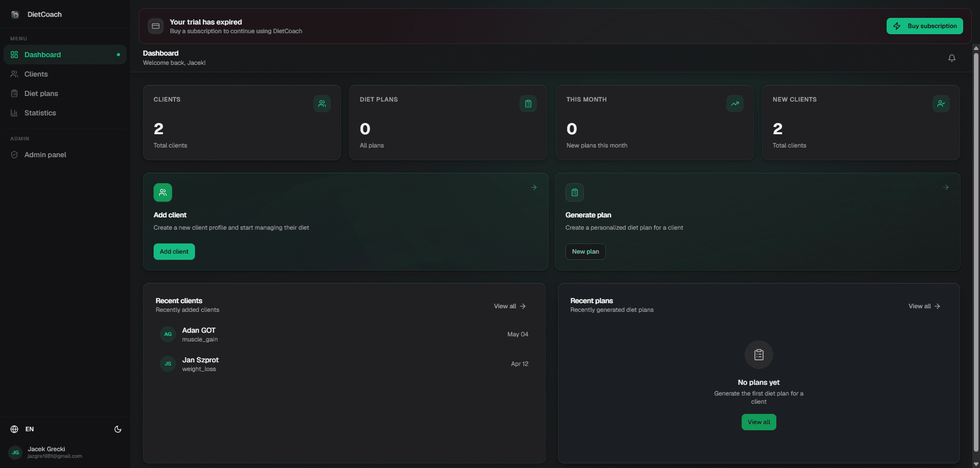Click the Diet plans clipboard icon in sidebar
980x468 pixels.
(x=14, y=93)
